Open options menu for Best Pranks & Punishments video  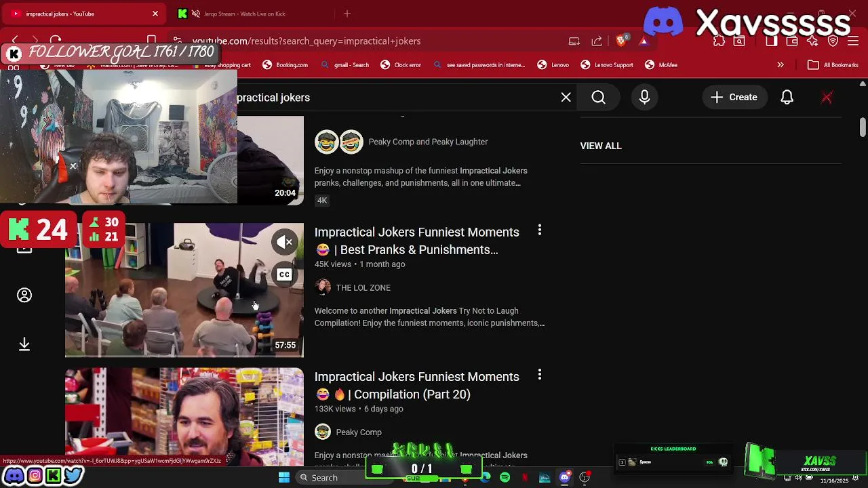click(540, 230)
